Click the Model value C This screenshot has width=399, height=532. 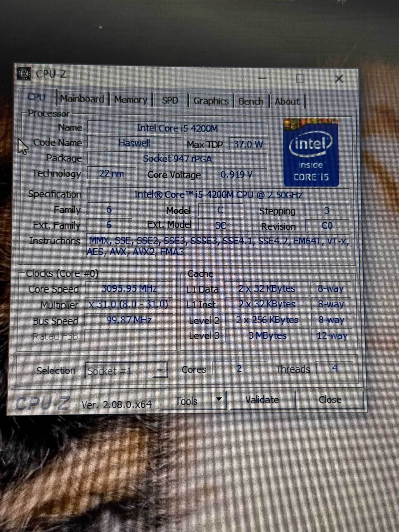[x=220, y=210]
